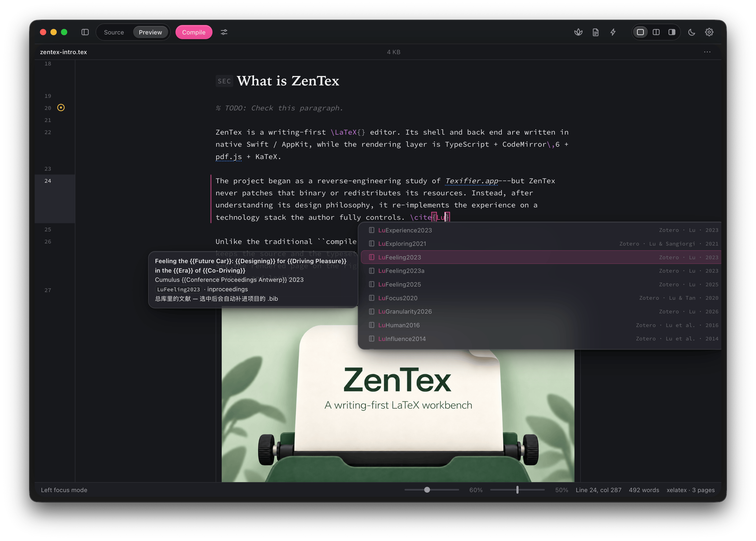Screen dimensions: 756x541
Task: Select the LuFeeling2023a citation
Action: (x=541, y=271)
